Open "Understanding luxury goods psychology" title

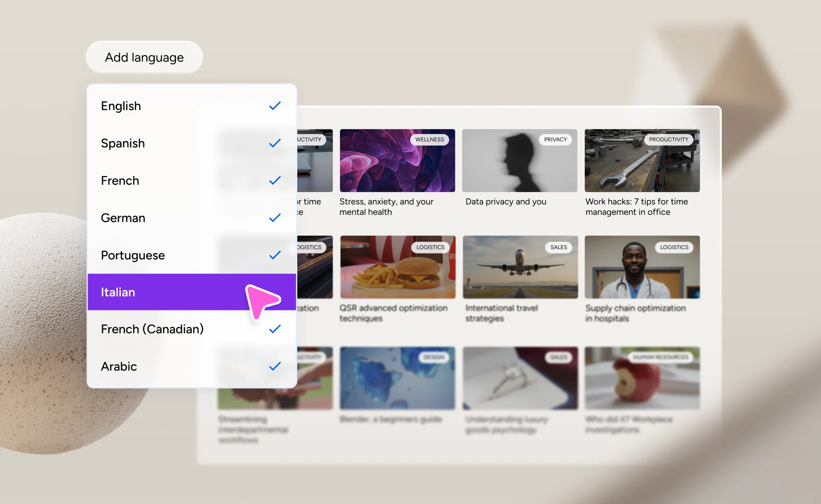point(506,424)
